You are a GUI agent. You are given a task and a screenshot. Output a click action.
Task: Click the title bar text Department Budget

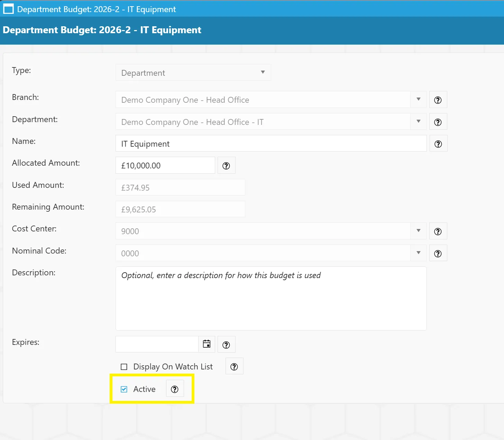point(97,9)
